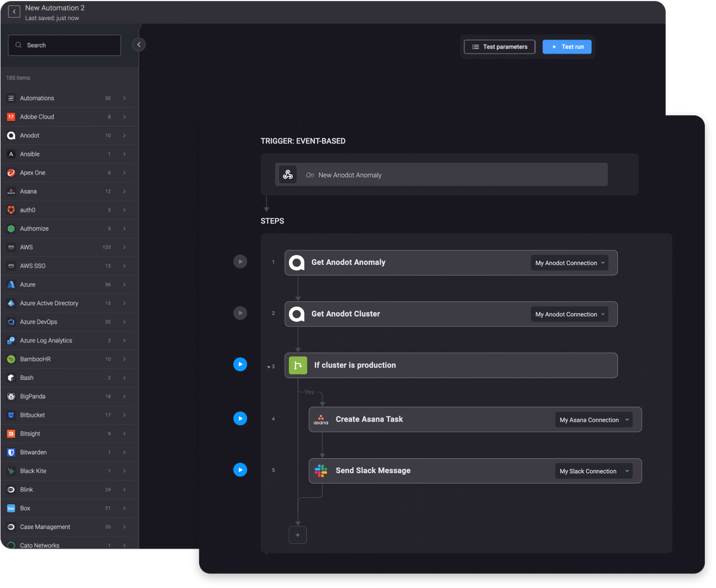Click the Box icon in the sidebar

click(x=11, y=508)
